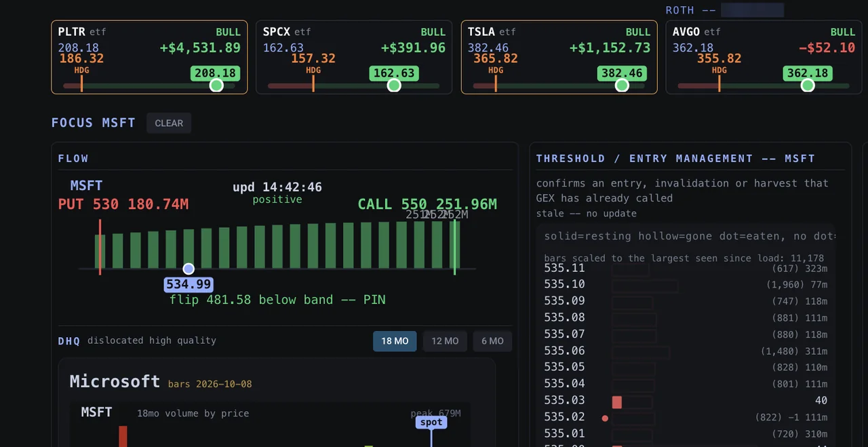The height and width of the screenshot is (447, 868).
Task: Click the PLTR slider green dot
Action: tap(216, 85)
